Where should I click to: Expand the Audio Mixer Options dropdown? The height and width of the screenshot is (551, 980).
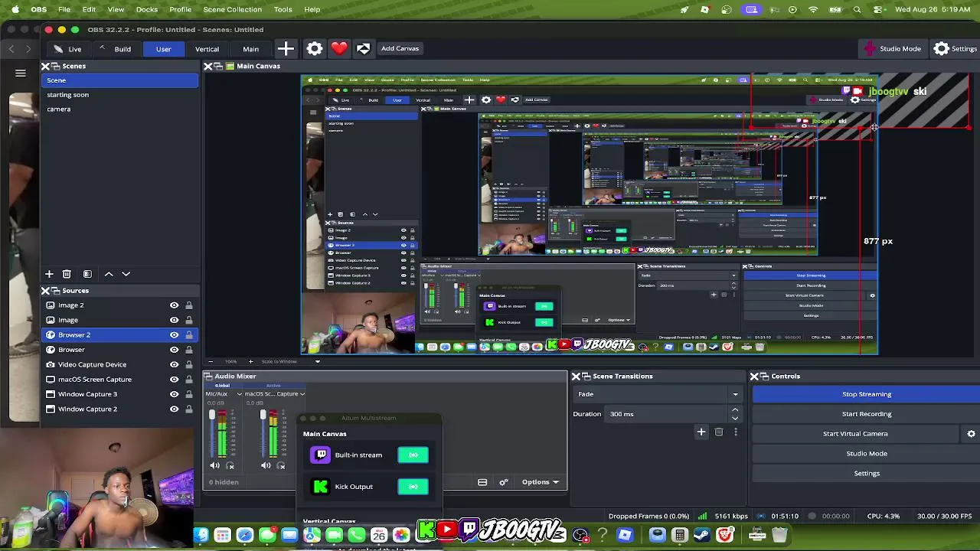click(541, 482)
